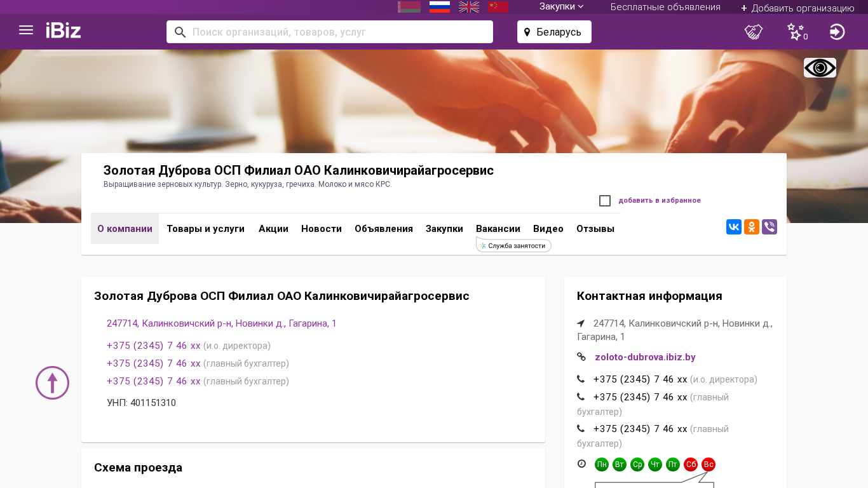This screenshot has height=488, width=868.
Task: Click the Ср working day circle
Action: [x=637, y=464]
